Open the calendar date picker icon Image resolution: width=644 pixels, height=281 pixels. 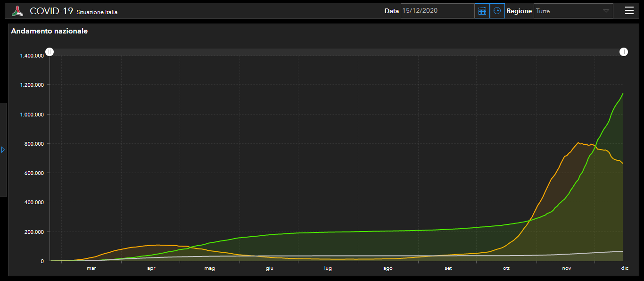click(482, 11)
